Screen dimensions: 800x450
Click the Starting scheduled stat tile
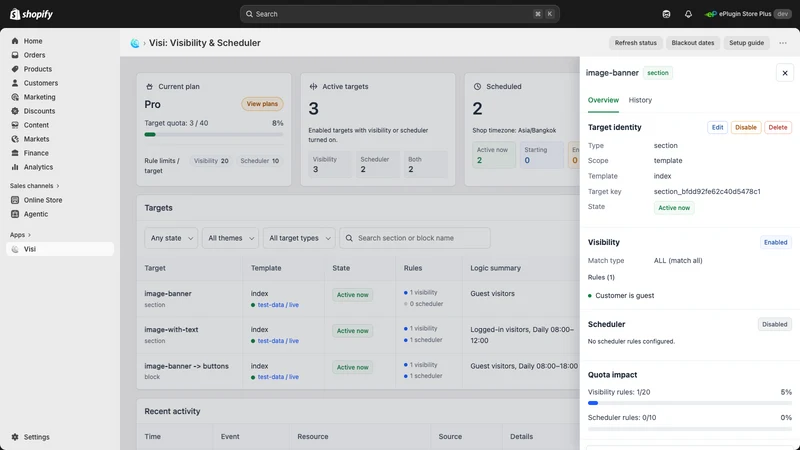[541, 155]
